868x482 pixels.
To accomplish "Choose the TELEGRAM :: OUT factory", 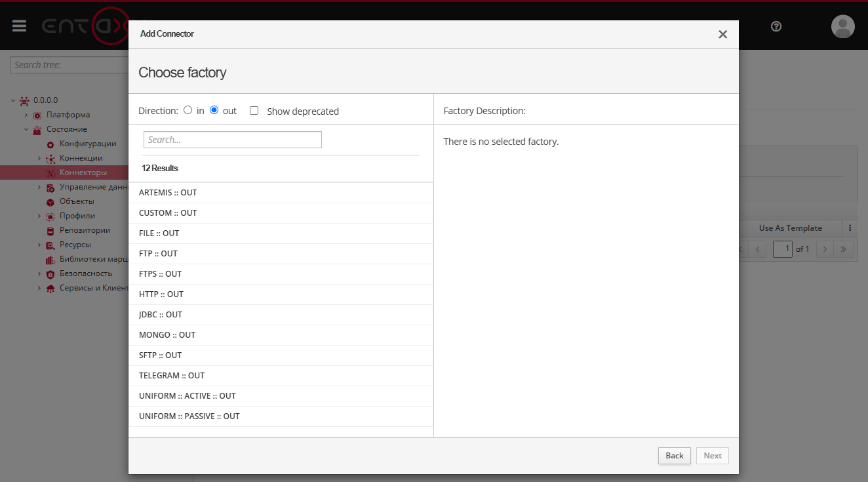I will pos(172,376).
